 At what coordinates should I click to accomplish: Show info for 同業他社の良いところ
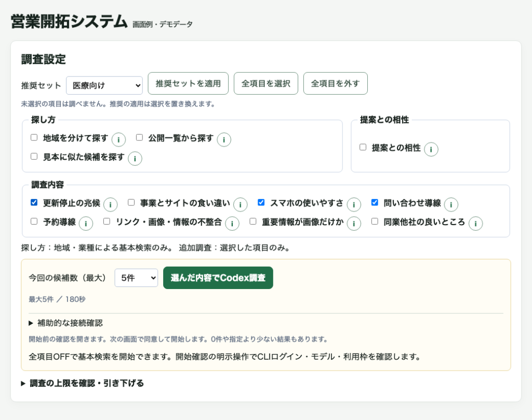pos(476,224)
